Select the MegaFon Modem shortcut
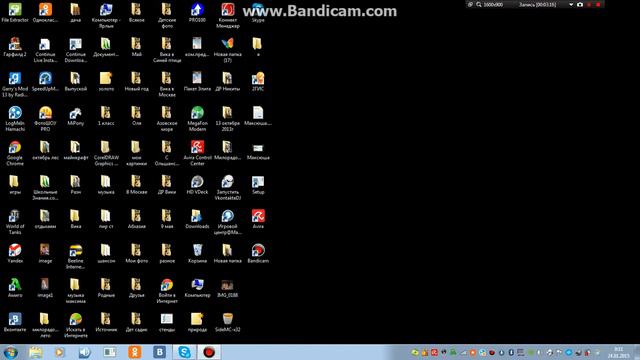The image size is (640, 360). pos(197,119)
